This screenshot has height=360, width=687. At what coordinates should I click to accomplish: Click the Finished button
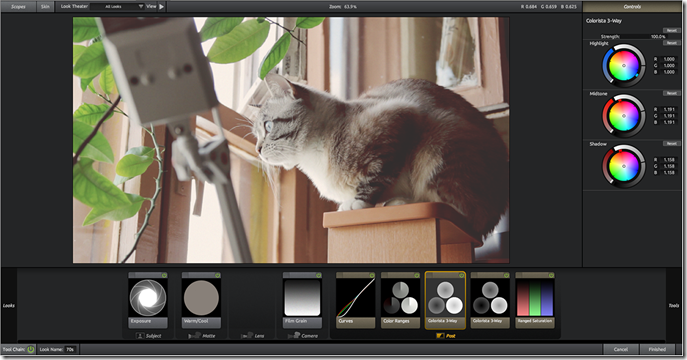coord(657,349)
